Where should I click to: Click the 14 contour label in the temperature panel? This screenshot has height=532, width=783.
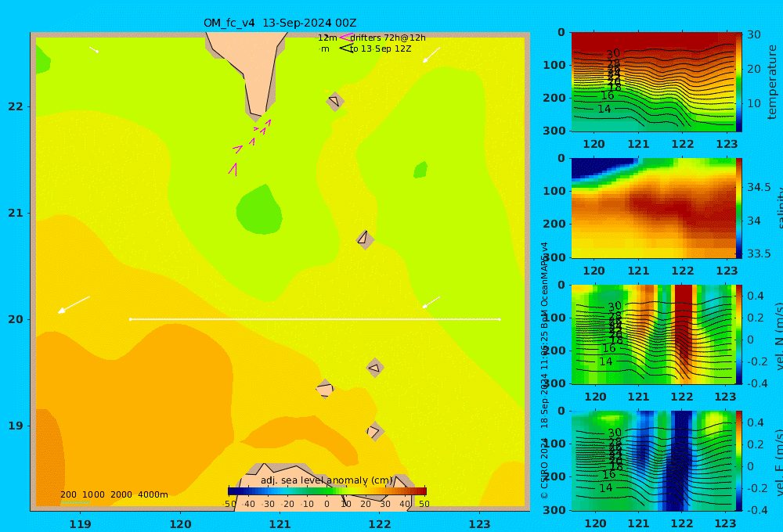604,109
